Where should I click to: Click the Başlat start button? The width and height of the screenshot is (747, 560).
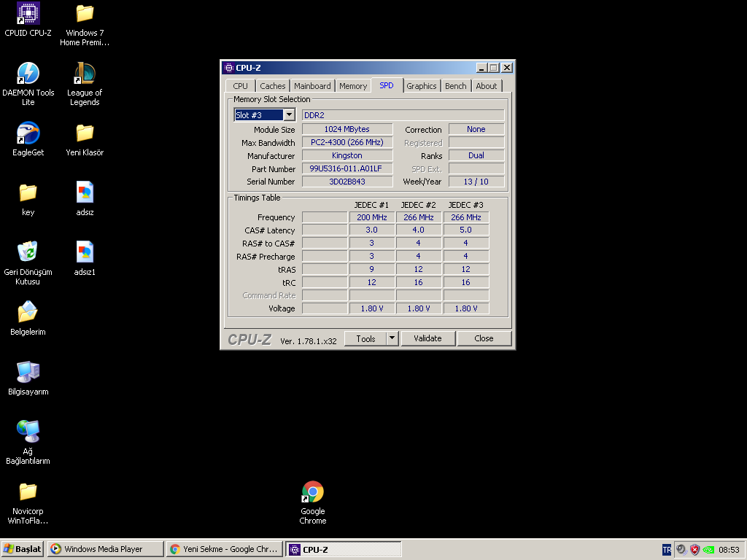coord(23,549)
